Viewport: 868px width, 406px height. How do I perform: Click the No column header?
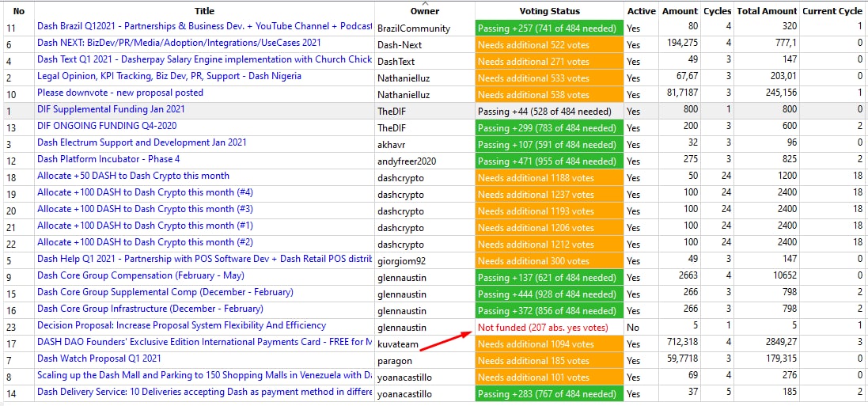click(18, 10)
